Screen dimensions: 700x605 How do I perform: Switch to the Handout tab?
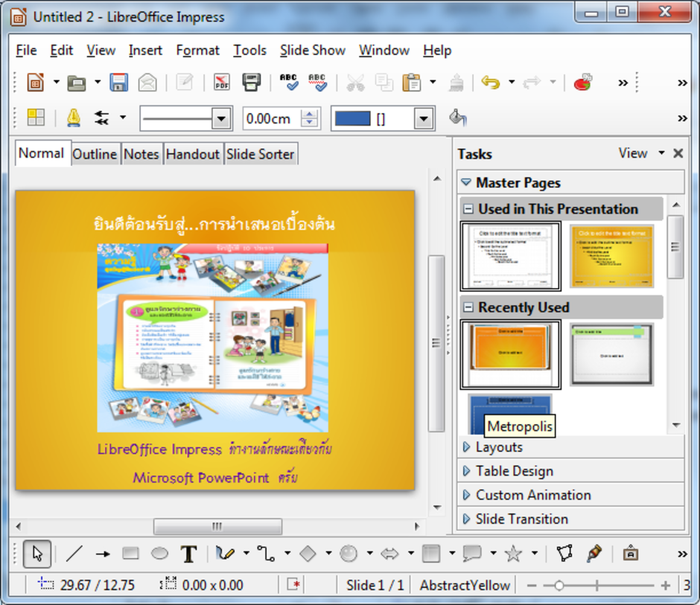click(193, 154)
